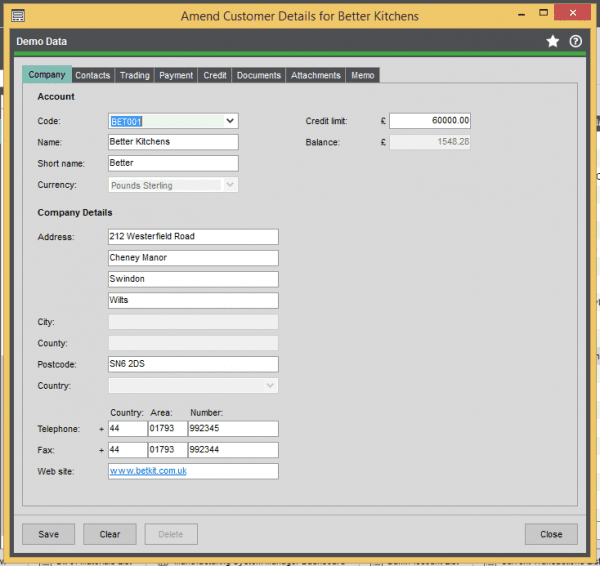Viewport: 600px width, 566px height.
Task: Click the Fax country code field
Action: (128, 450)
